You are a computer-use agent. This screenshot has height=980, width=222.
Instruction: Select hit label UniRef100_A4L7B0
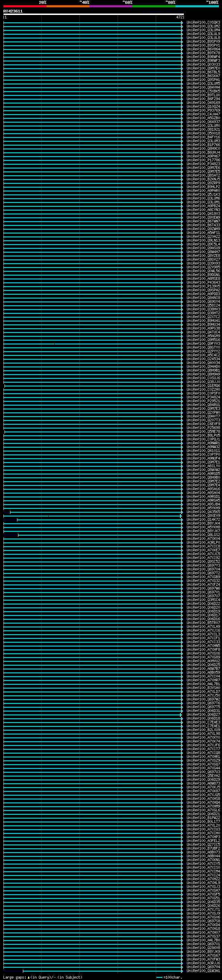tap(203, 940)
